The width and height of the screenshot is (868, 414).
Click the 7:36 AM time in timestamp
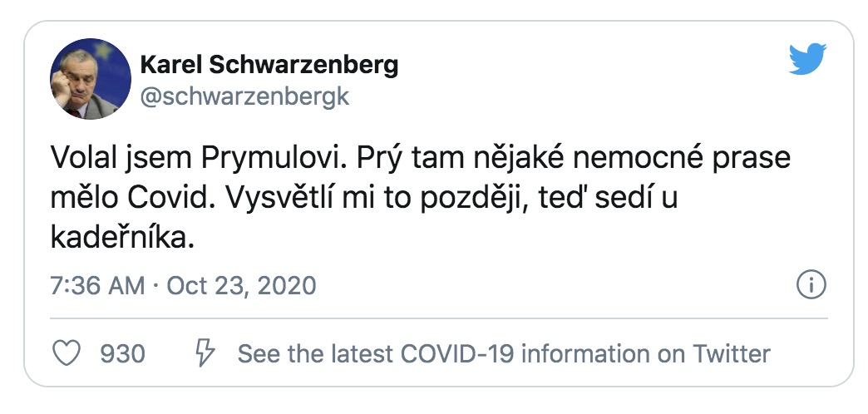click(98, 286)
